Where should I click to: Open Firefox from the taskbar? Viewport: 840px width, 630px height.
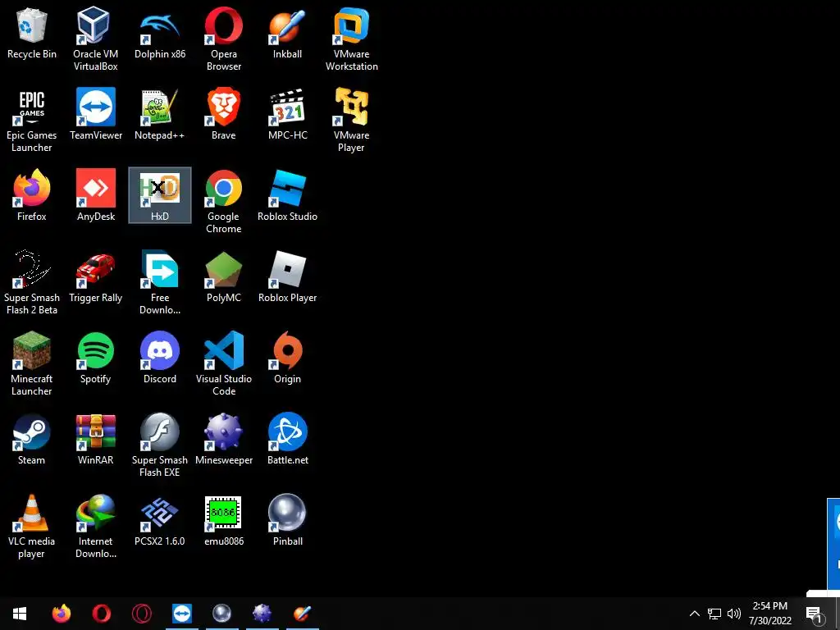click(x=61, y=614)
